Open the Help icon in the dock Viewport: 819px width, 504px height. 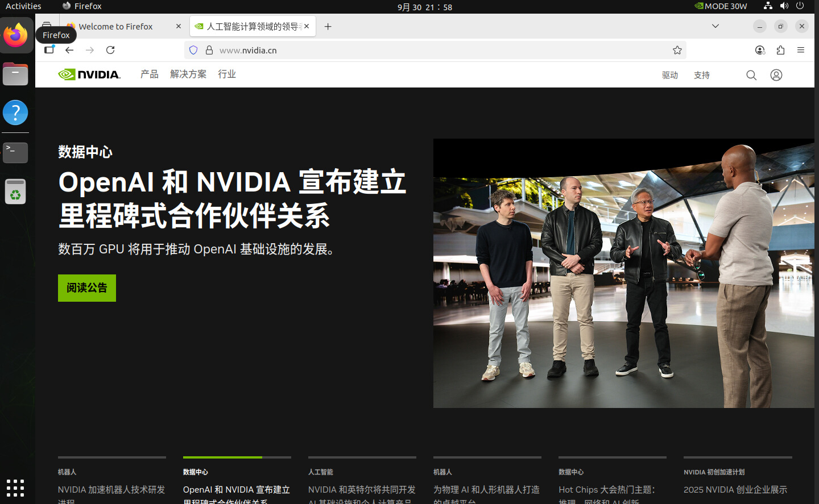[x=15, y=113]
